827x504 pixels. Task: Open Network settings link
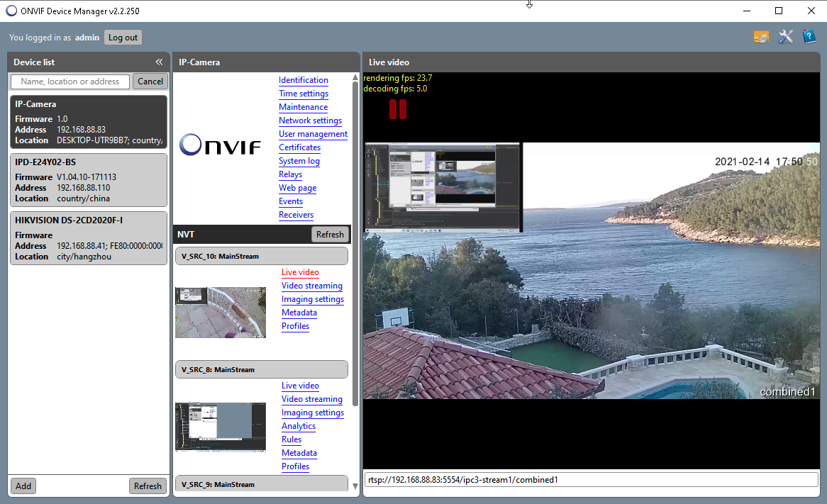tap(310, 121)
